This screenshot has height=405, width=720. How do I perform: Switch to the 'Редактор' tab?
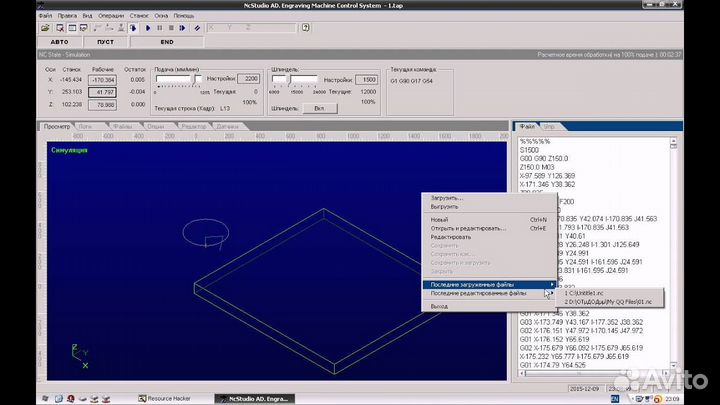[193, 127]
